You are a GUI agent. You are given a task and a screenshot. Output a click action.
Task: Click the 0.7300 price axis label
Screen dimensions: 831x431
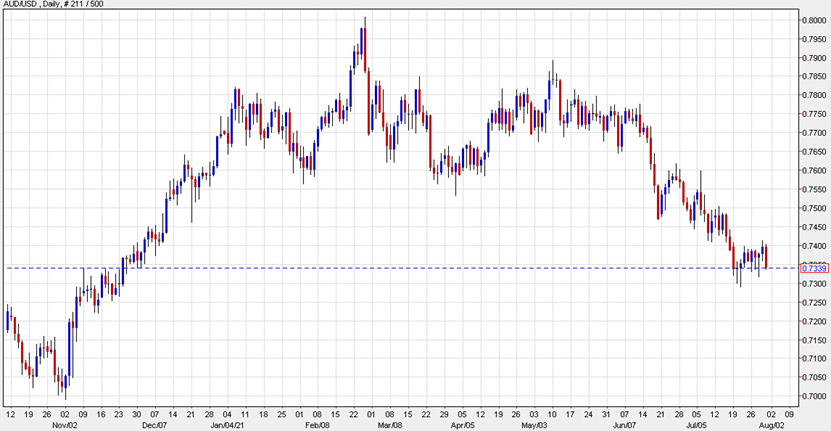[815, 285]
